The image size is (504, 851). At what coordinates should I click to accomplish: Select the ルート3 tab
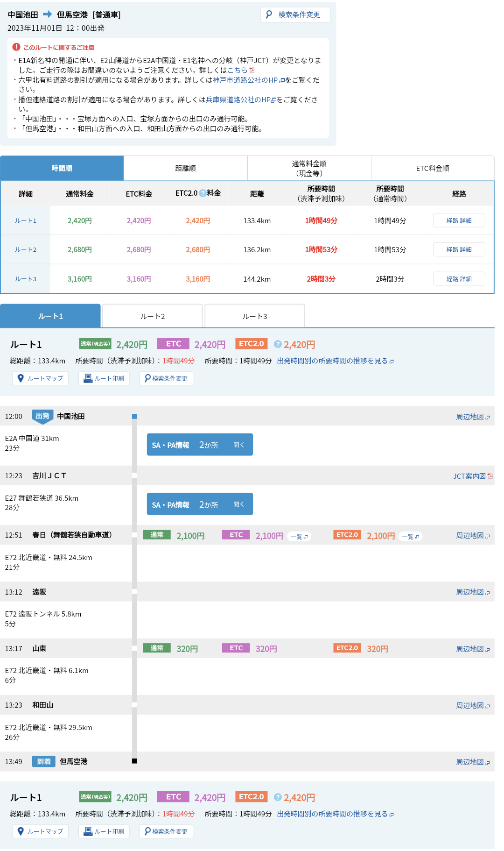[x=255, y=316]
